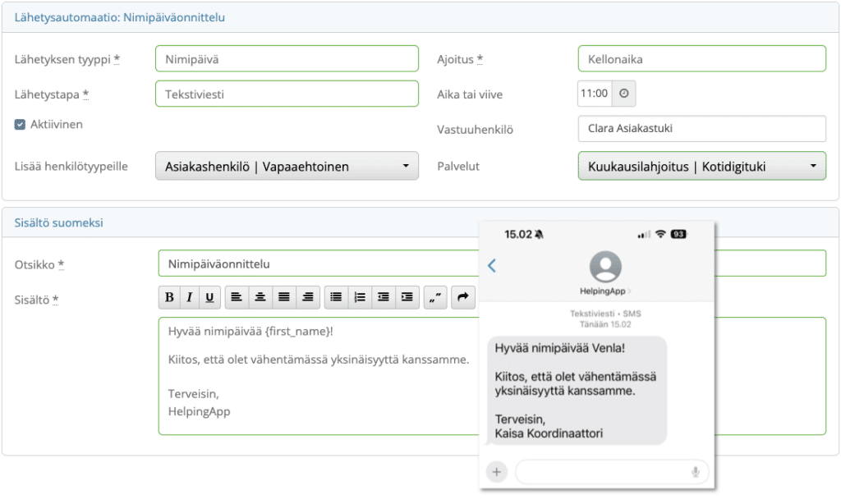Click the Ajoitus Kellonaika field
841x504 pixels.
click(701, 59)
